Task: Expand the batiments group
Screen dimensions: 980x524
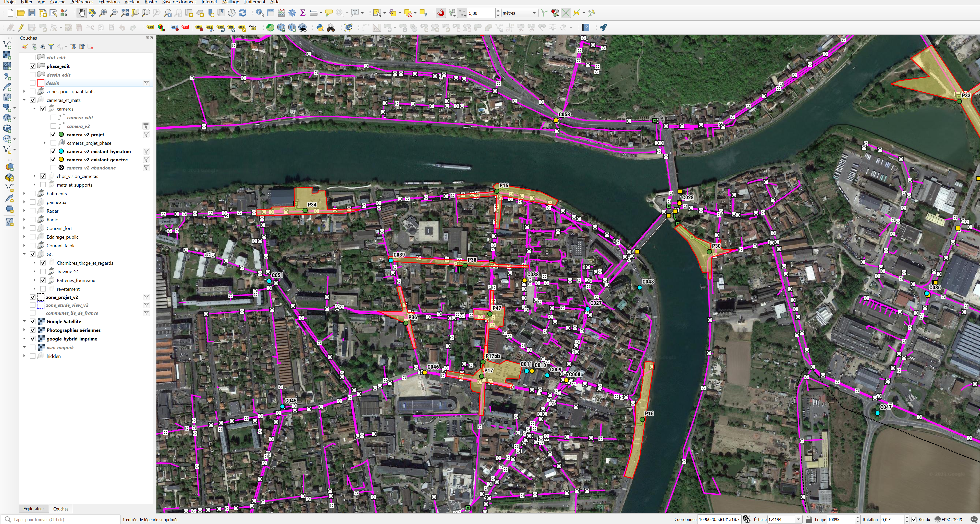Action: click(x=24, y=194)
